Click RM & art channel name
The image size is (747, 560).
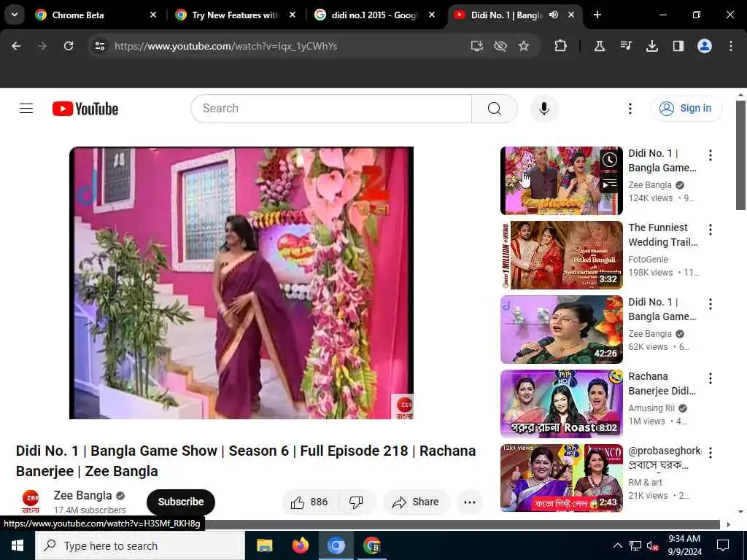pyautogui.click(x=645, y=483)
